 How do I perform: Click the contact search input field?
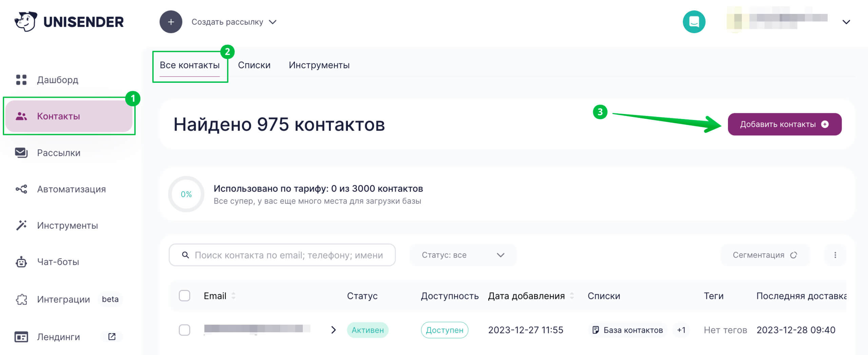click(281, 255)
